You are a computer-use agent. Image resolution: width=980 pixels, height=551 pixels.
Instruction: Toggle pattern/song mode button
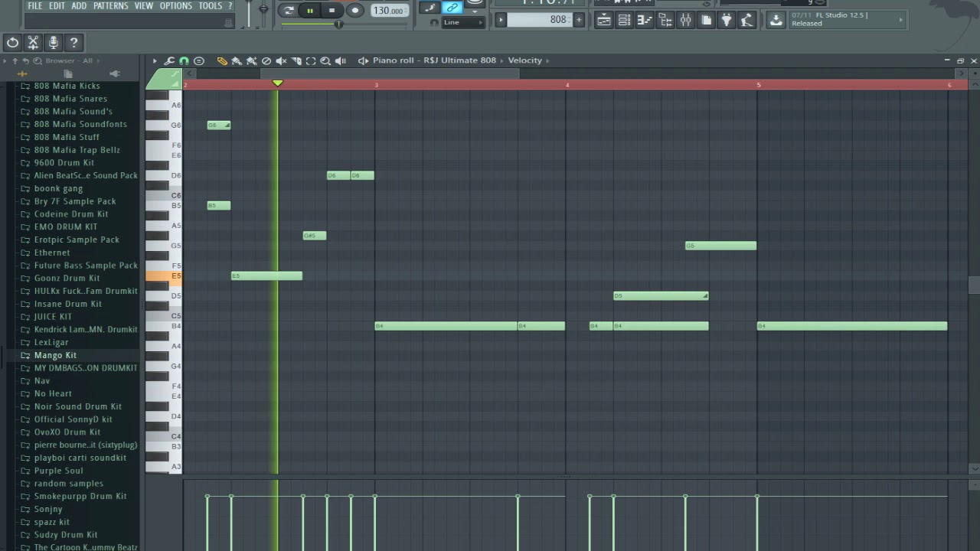pyautogui.click(x=289, y=10)
